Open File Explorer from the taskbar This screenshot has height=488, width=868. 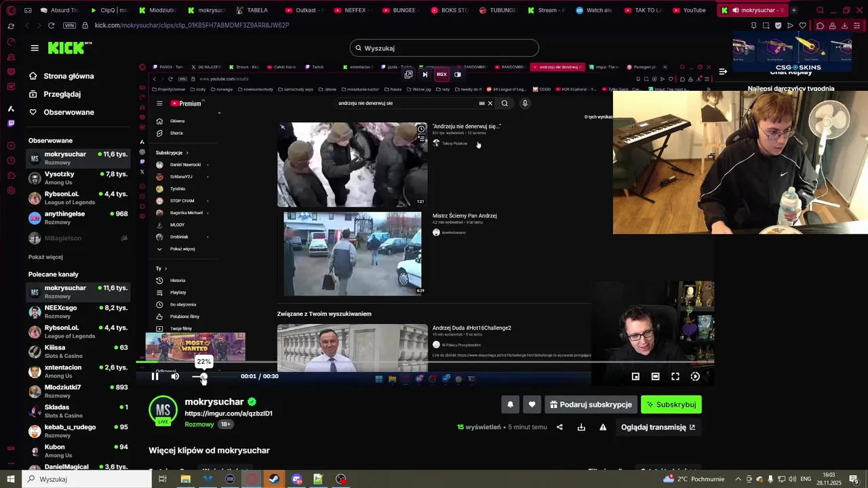tap(185, 479)
